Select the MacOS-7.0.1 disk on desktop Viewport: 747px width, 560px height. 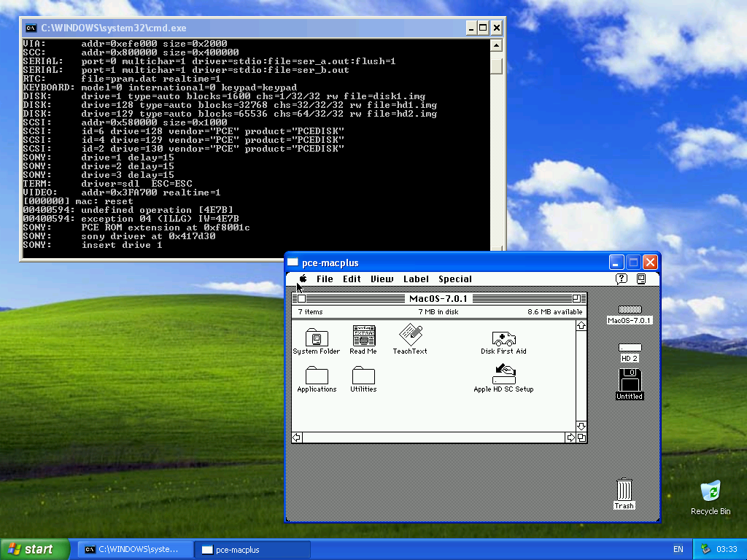(x=630, y=310)
